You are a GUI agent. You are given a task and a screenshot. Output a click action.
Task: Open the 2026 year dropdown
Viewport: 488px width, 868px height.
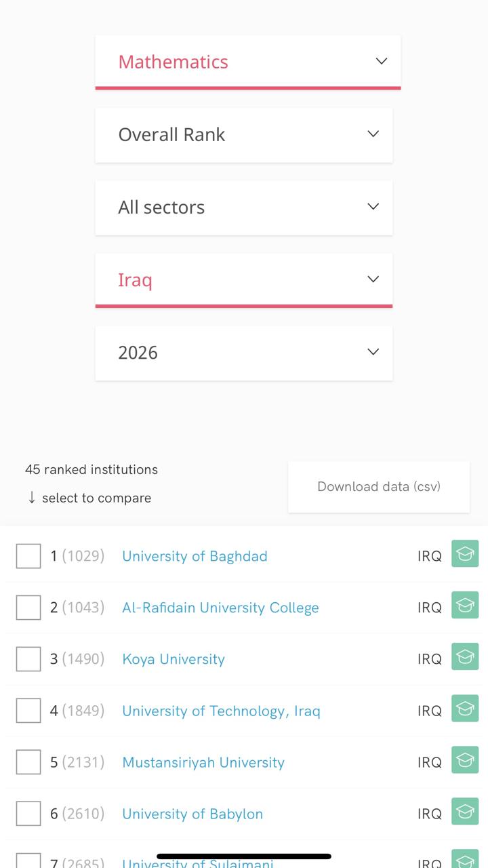point(243,353)
